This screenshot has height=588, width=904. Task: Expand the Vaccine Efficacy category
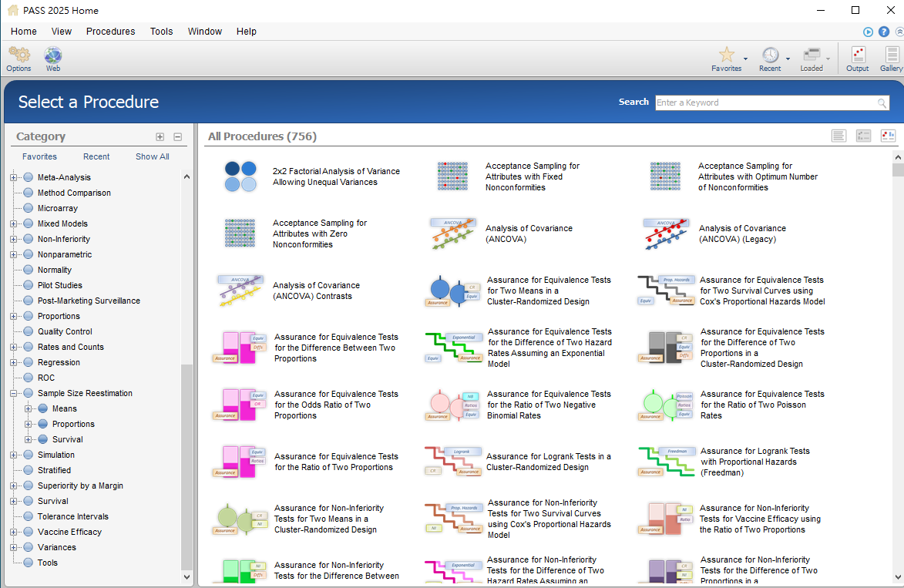[x=13, y=532]
